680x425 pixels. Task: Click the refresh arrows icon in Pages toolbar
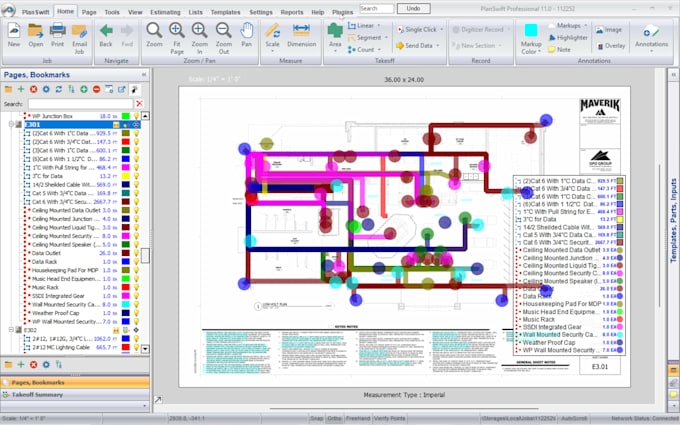coord(59,89)
